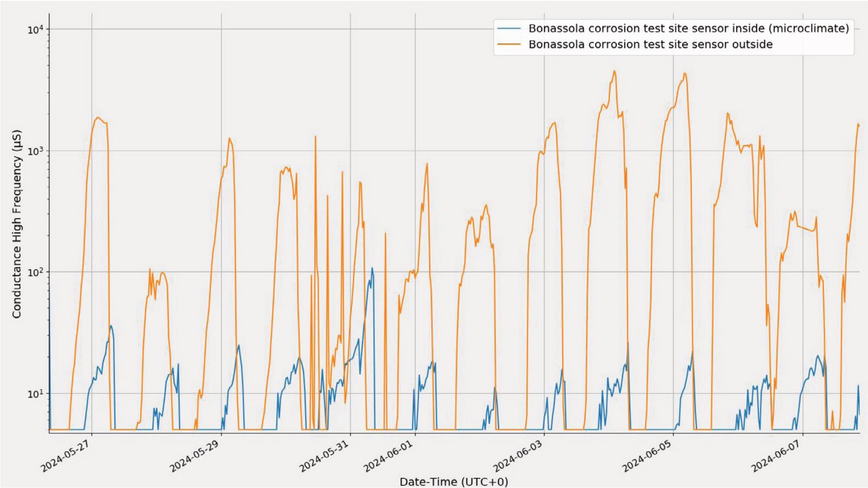Click the 2024-05-29 x-axis tick label
This screenshot has height=488, width=868.
pos(196,458)
